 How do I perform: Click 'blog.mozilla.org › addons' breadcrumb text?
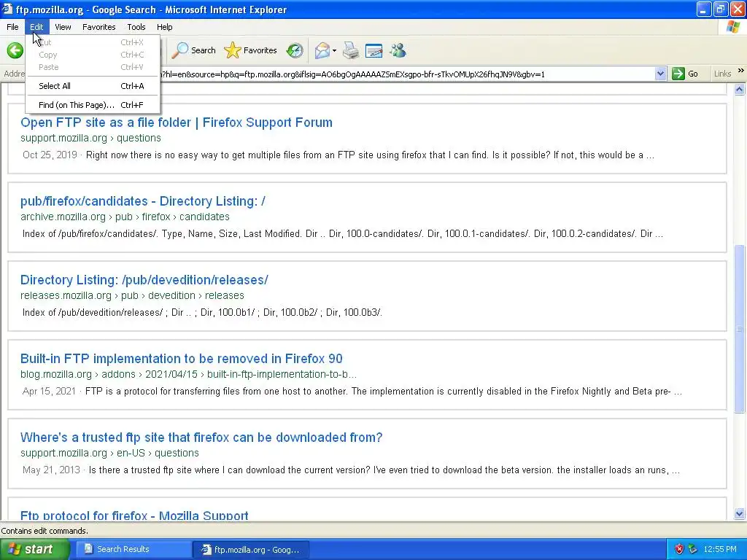click(x=78, y=374)
